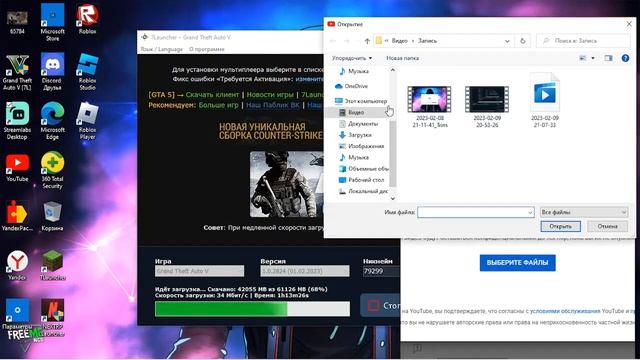Open the Игра dropdown in 7Launcher
Viewport: 640px width, 360px height.
pos(199,271)
